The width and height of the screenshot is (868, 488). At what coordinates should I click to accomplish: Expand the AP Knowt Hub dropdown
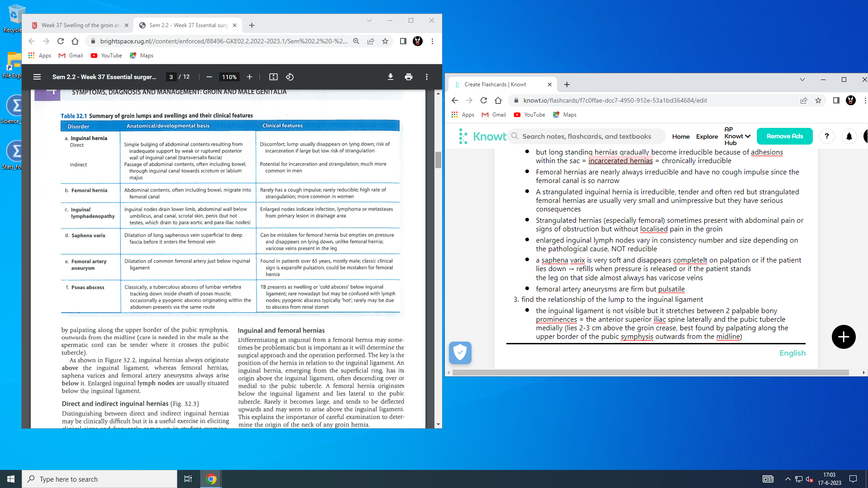coord(737,136)
